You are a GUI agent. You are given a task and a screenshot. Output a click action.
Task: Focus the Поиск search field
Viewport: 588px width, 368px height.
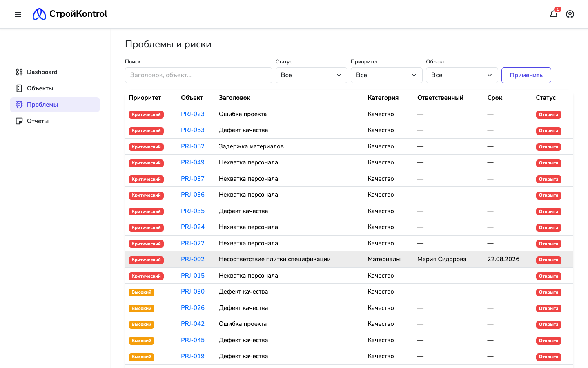tap(198, 75)
